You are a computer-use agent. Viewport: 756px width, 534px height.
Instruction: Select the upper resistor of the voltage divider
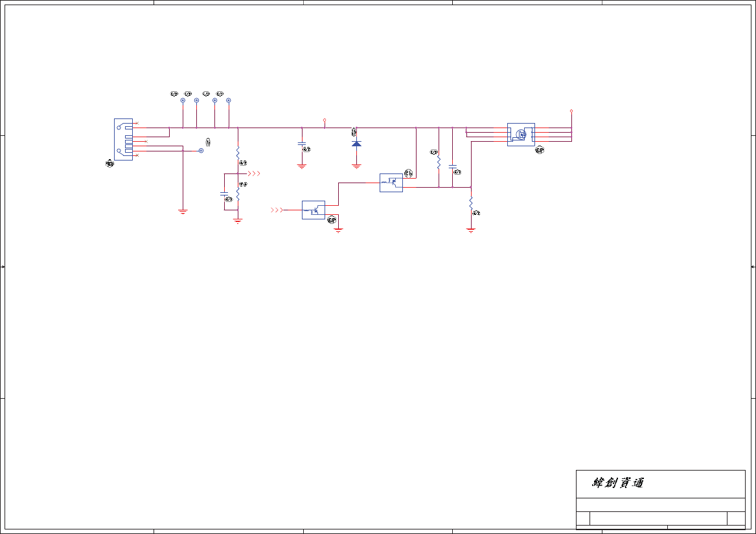coord(238,153)
